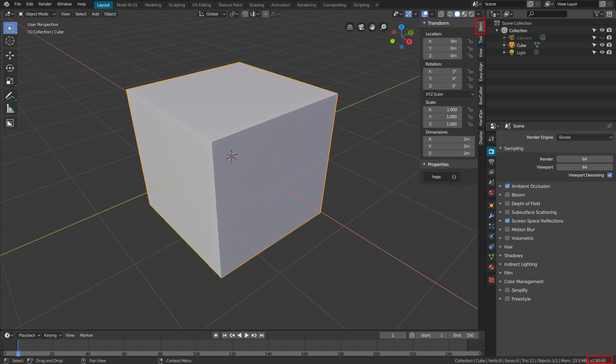Open the Material Properties tab

click(x=491, y=267)
